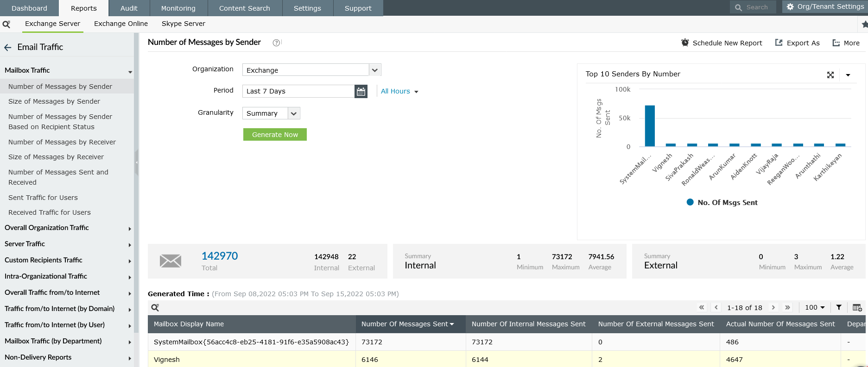Click the Generate Now button
The height and width of the screenshot is (367, 868).
(x=275, y=135)
